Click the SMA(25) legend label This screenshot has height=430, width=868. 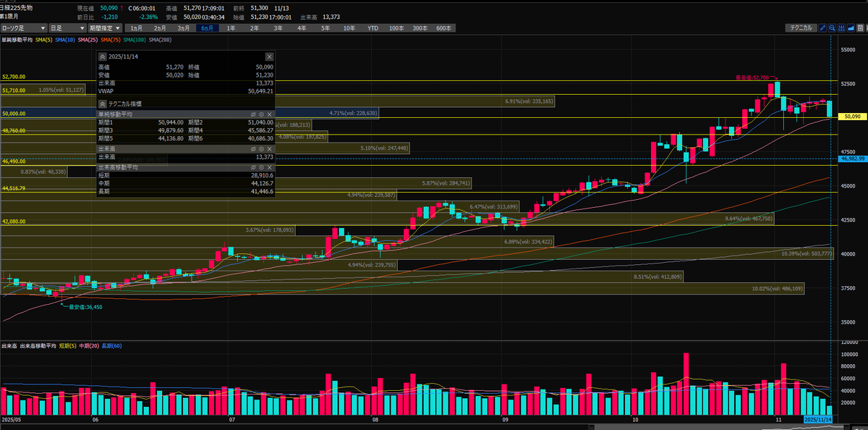[88, 40]
